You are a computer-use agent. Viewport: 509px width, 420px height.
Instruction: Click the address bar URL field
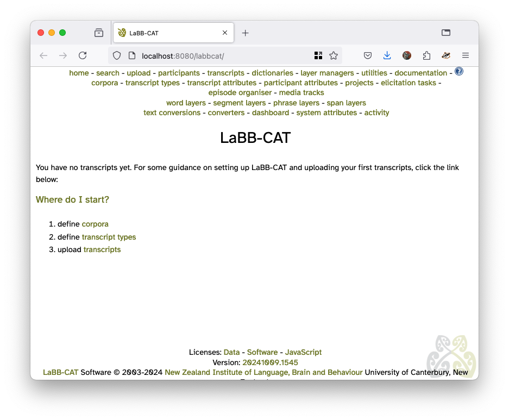224,56
